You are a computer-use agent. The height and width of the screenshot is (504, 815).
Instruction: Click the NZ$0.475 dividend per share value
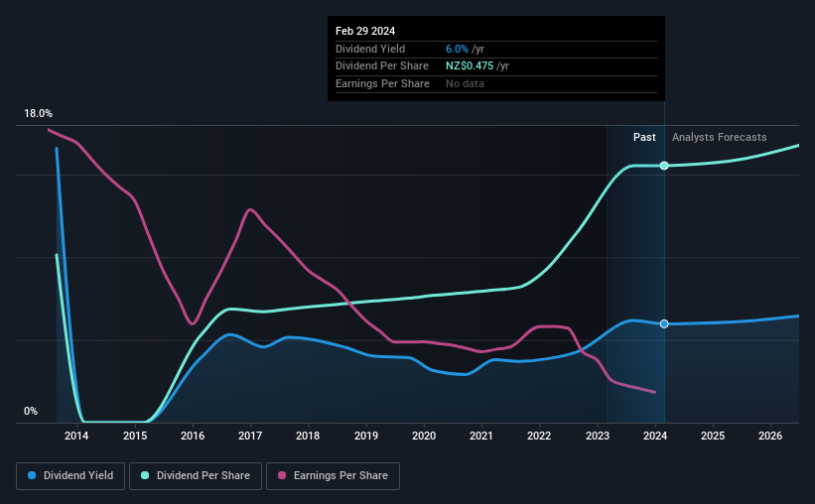pyautogui.click(x=470, y=66)
